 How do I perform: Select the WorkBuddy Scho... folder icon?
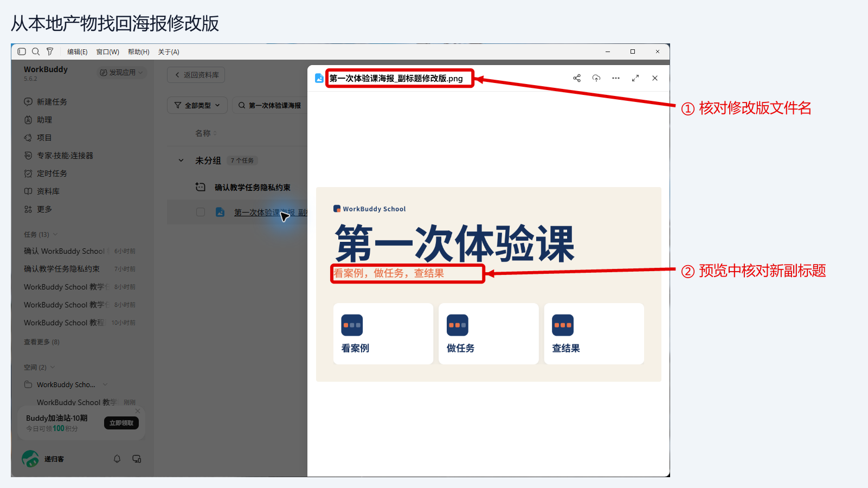[28, 384]
